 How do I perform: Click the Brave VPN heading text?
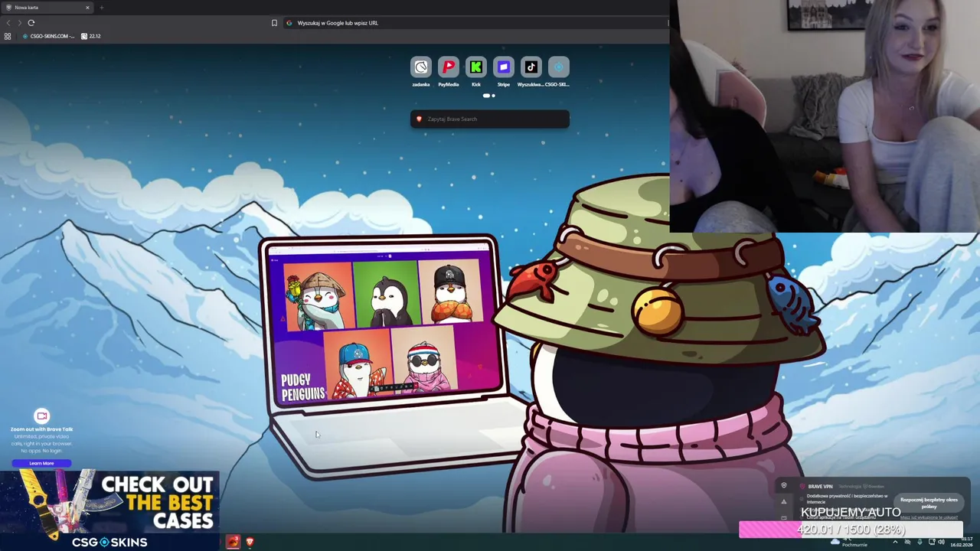820,487
